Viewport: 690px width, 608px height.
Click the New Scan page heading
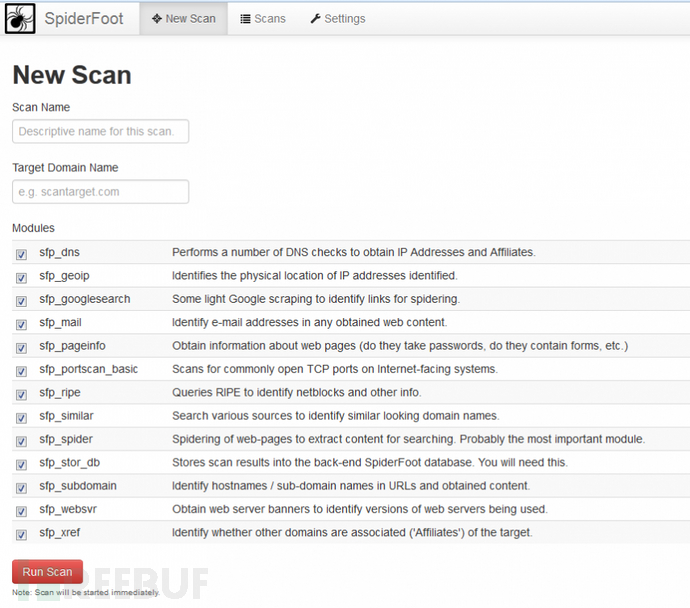point(72,74)
